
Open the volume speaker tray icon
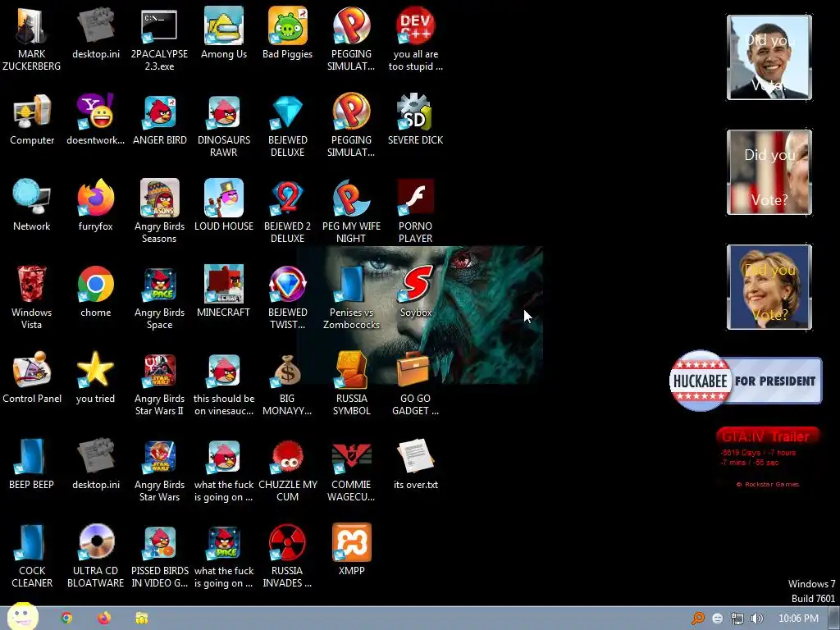point(757,619)
